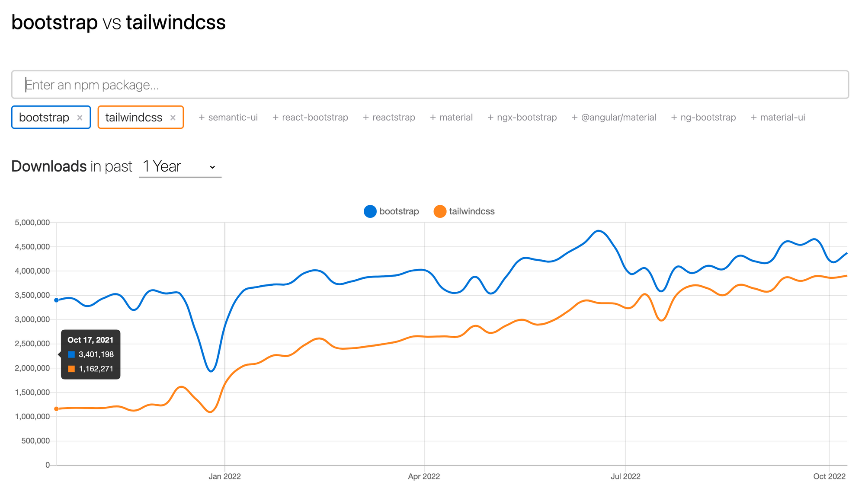The image size is (865, 504).
Task: Toggle bootstrap series in chart legend
Action: [392, 211]
